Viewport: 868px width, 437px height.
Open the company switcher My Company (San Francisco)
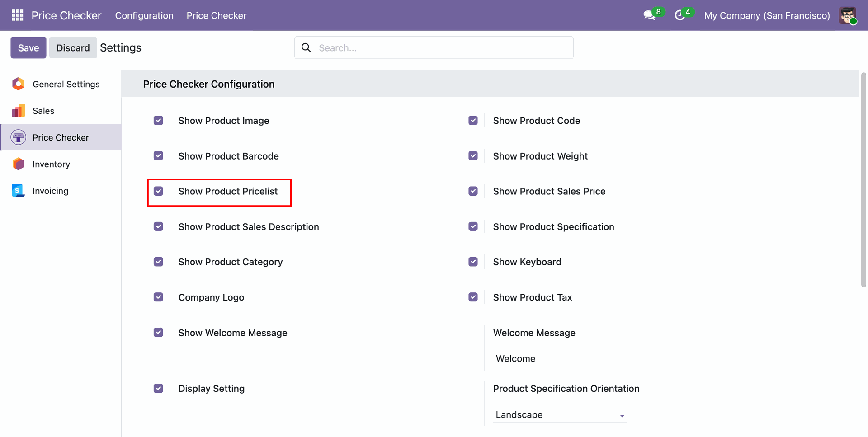[x=767, y=15]
